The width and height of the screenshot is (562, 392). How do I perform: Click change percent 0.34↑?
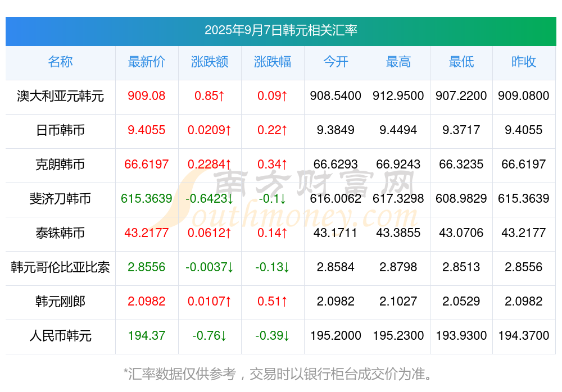click(273, 164)
